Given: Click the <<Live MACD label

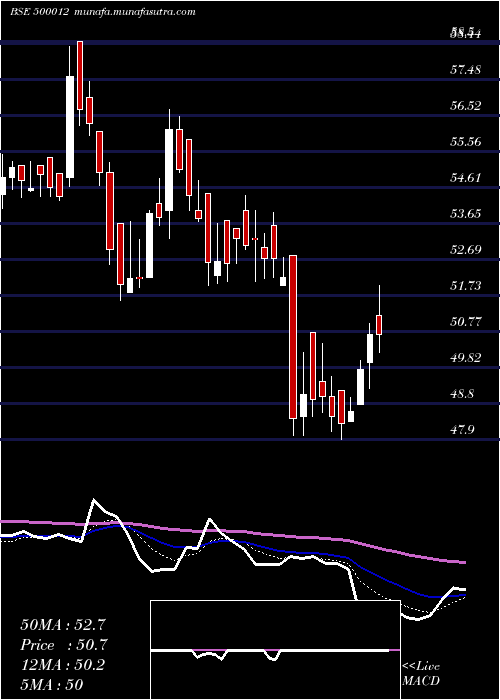Looking at the screenshot, I should tap(421, 674).
